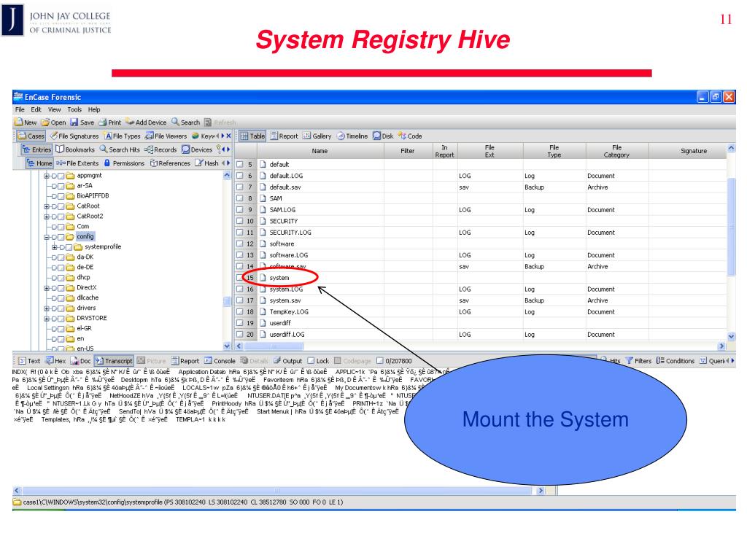
Task: Open the Edit menu
Action: pos(36,109)
